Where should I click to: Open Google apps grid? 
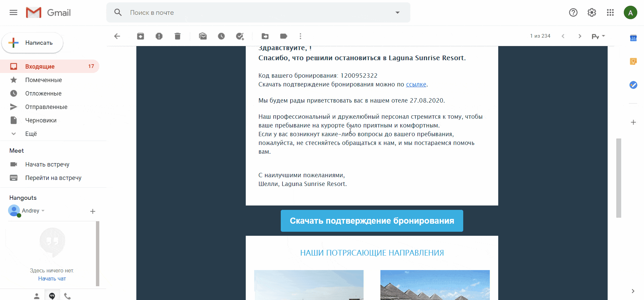[610, 13]
